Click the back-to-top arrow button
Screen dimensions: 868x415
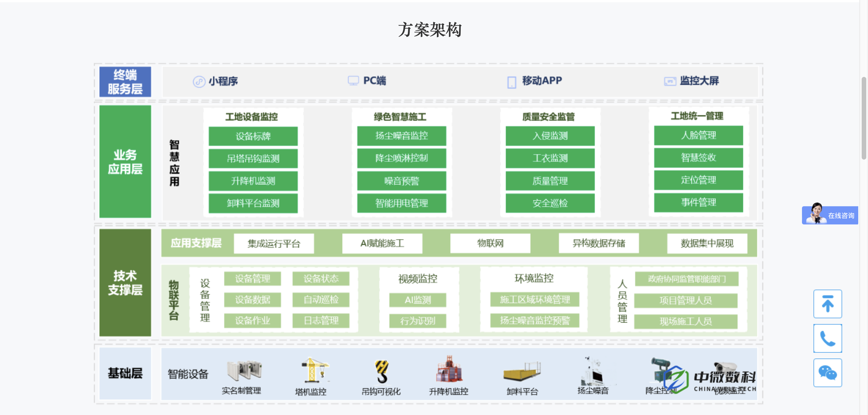[828, 304]
